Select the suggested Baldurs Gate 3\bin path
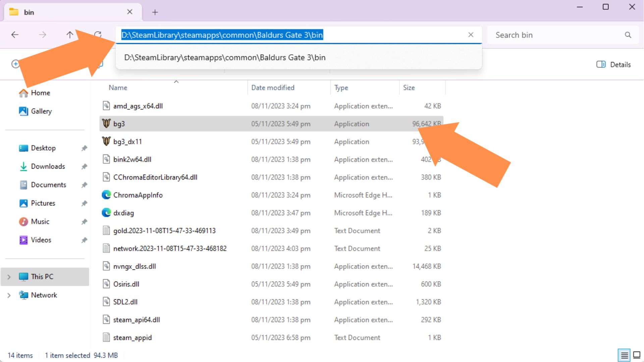644x362 pixels. tap(299, 57)
